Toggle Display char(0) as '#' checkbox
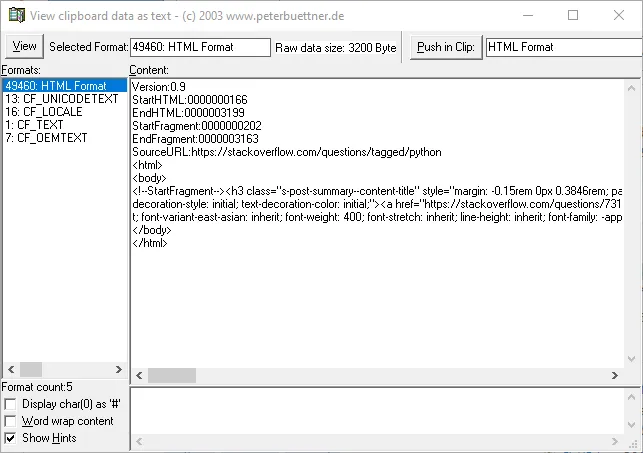This screenshot has height=453, width=643. [10, 404]
